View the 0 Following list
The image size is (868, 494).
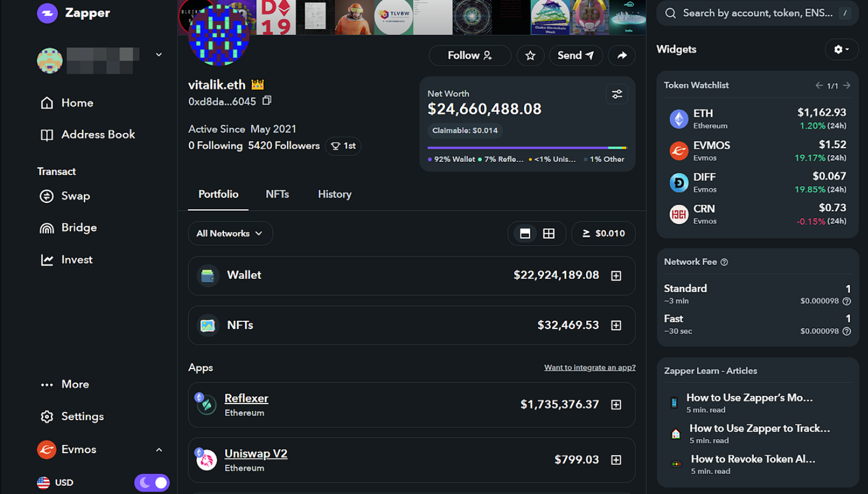[215, 146]
